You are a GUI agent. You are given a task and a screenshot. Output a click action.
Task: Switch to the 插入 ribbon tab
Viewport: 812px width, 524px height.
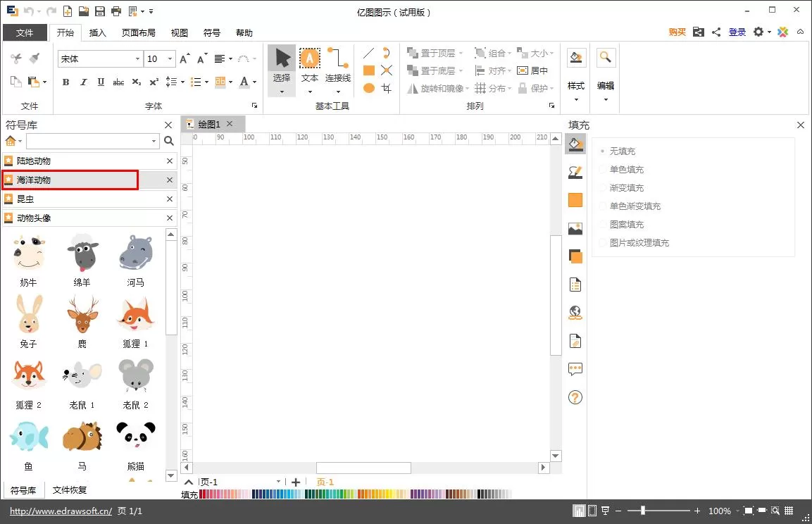97,32
